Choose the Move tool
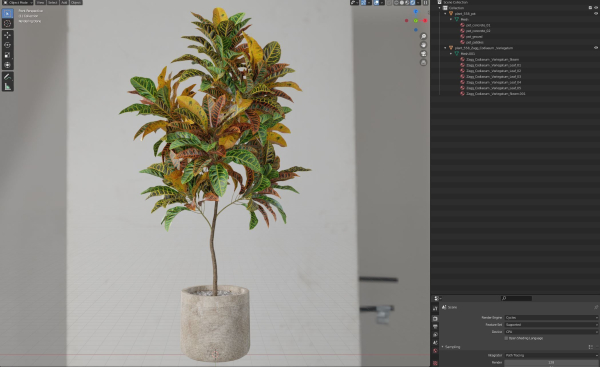The width and height of the screenshot is (600, 367). pyautogui.click(x=7, y=35)
